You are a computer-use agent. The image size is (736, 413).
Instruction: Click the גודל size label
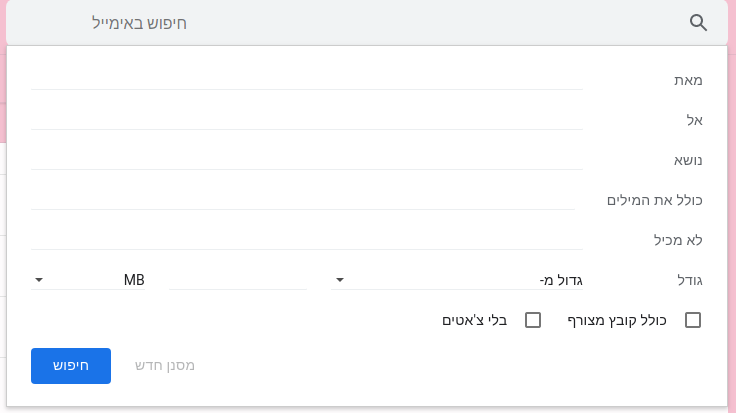690,281
